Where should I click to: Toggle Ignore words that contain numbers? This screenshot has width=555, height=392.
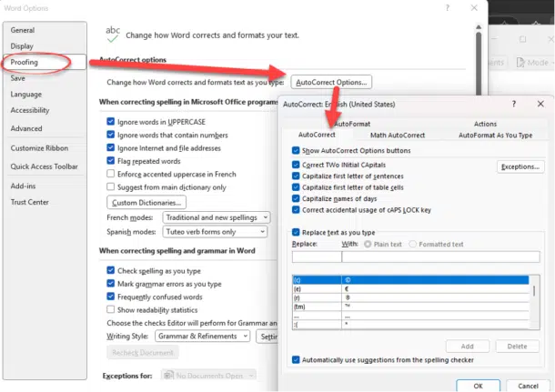[x=111, y=135]
